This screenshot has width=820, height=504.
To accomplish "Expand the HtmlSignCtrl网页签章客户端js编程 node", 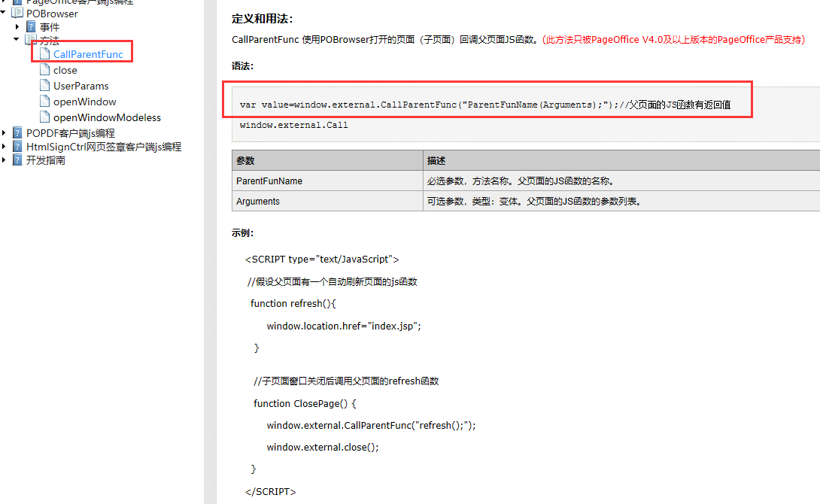I will tap(4, 147).
